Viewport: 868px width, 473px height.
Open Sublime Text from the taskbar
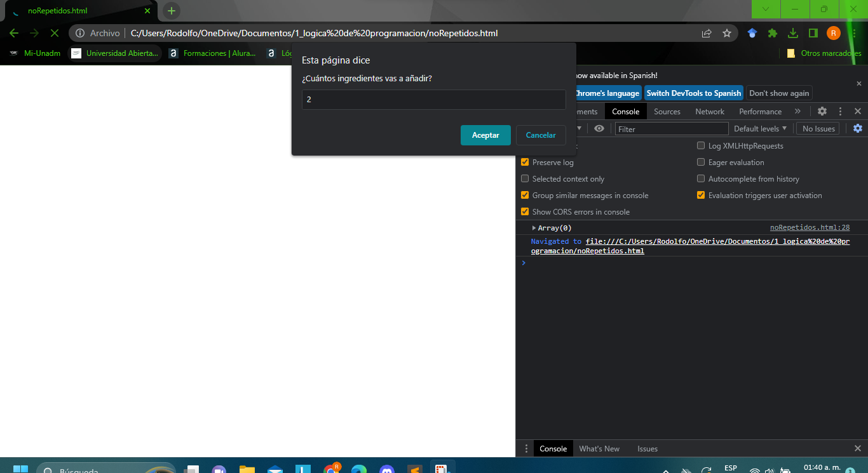coord(415,469)
